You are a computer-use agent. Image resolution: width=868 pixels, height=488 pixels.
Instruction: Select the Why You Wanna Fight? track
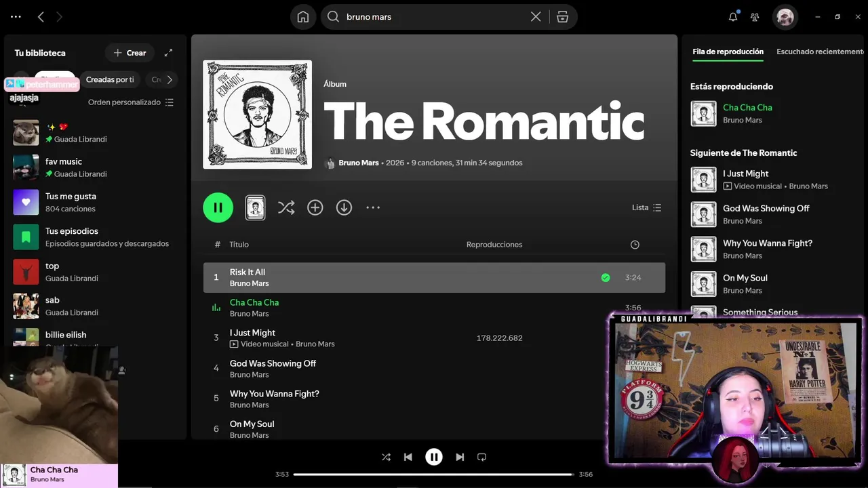pos(434,399)
